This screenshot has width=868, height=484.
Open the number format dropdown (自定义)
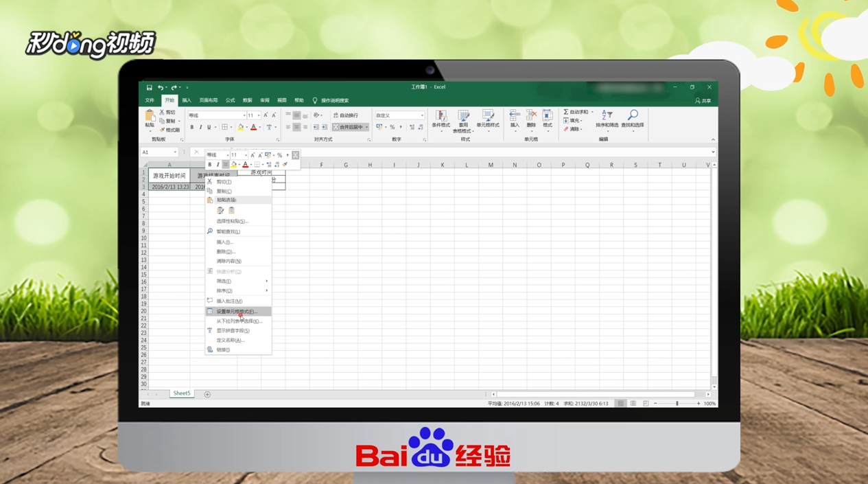coord(422,115)
